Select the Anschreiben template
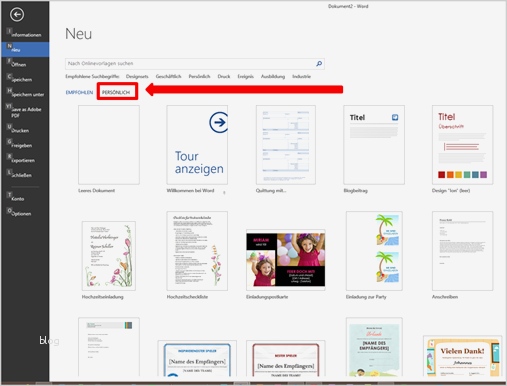This screenshot has height=386, width=507. (462, 251)
